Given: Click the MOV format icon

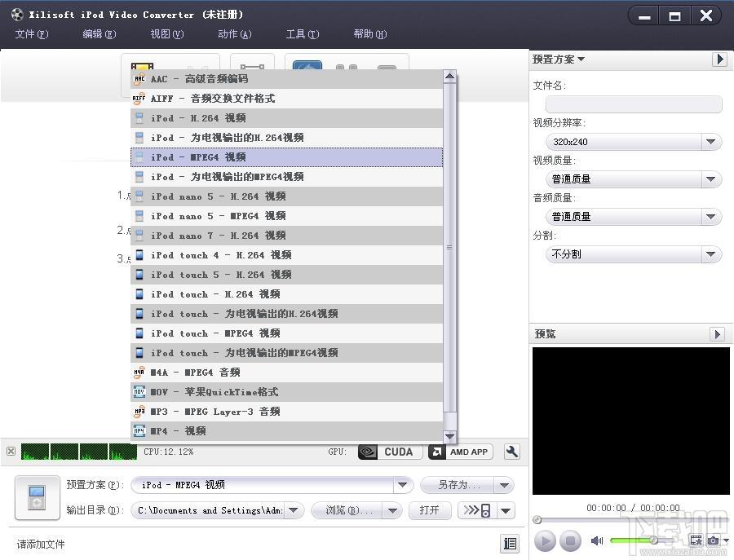Looking at the screenshot, I should [139, 392].
